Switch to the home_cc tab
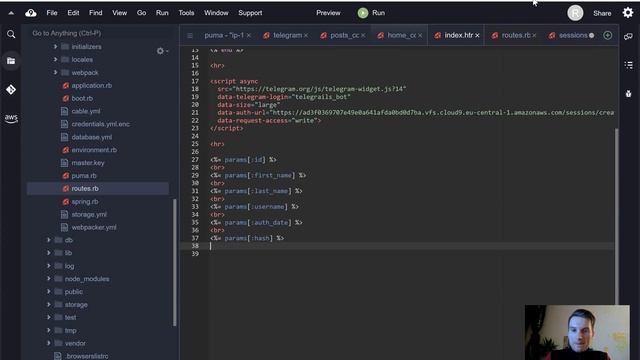 pos(398,36)
